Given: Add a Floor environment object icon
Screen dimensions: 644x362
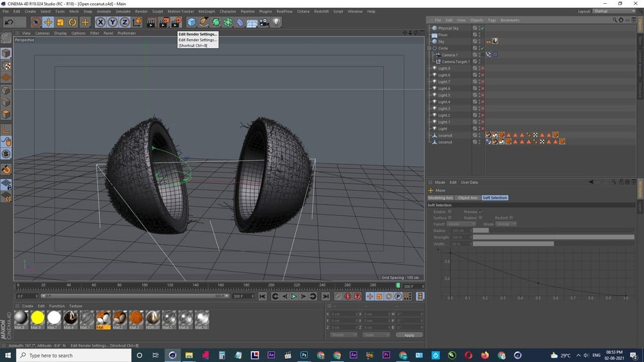Looking at the screenshot, I should (252, 22).
